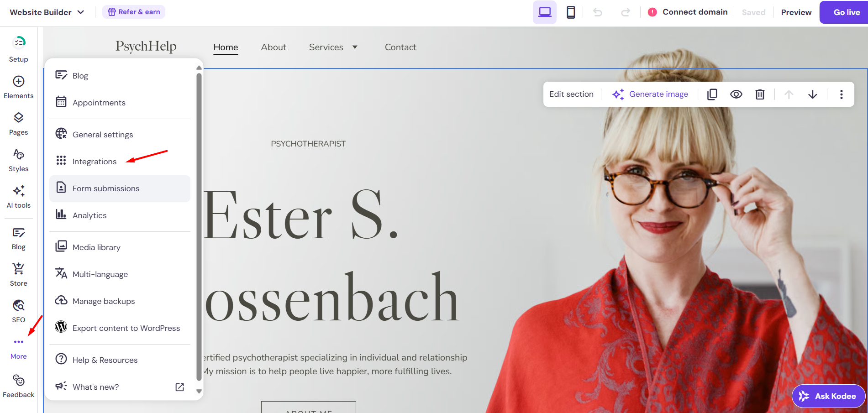This screenshot has height=413, width=868.
Task: Click Edit section button
Action: pyautogui.click(x=571, y=94)
